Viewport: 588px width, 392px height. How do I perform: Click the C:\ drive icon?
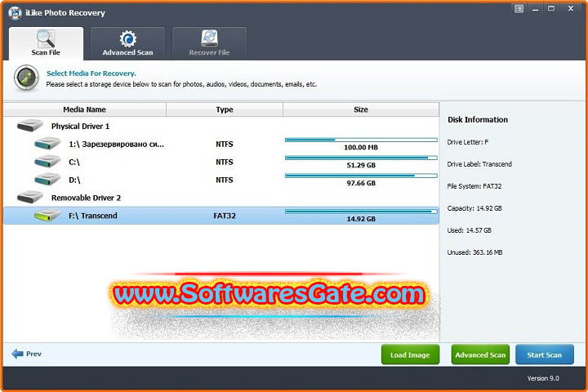(47, 162)
